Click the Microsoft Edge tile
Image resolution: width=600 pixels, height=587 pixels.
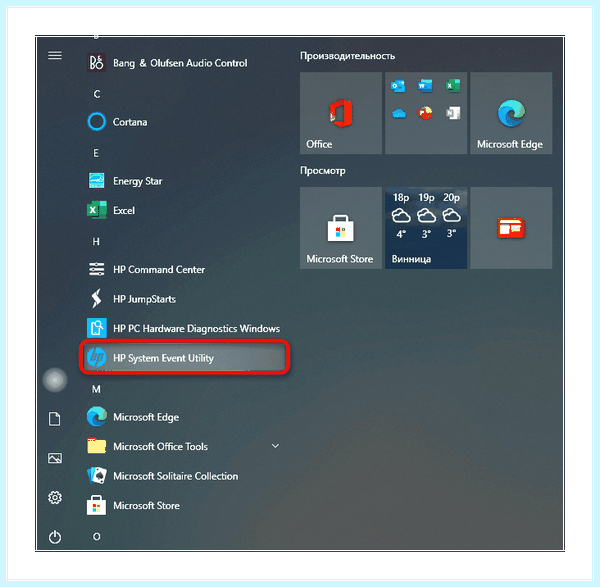pos(511,113)
